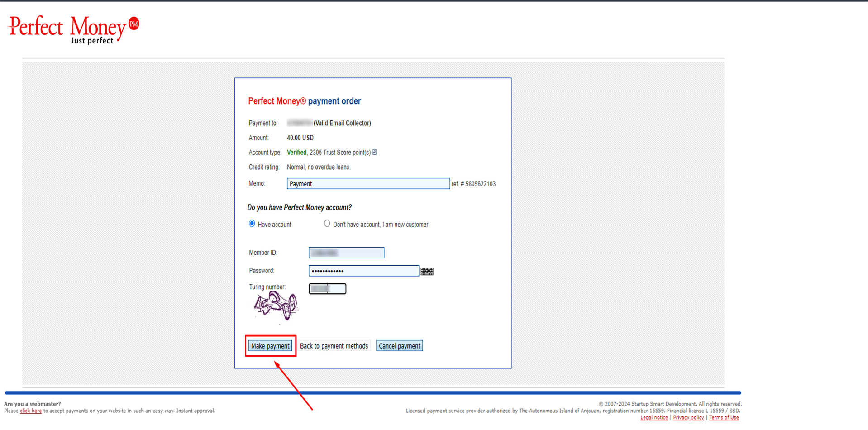This screenshot has width=868, height=430.
Task: Select the Have account radio button
Action: point(252,224)
